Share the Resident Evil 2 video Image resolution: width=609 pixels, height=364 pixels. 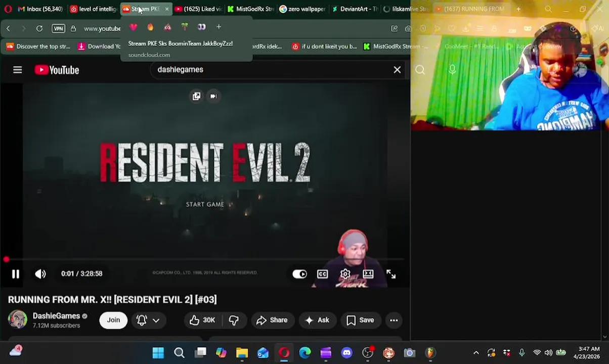click(x=272, y=320)
